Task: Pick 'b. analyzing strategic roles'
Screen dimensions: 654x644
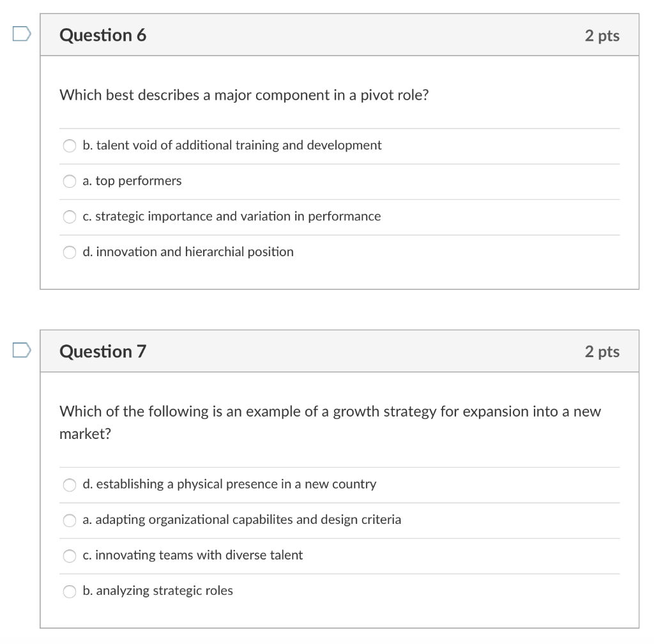Action: coord(69,591)
